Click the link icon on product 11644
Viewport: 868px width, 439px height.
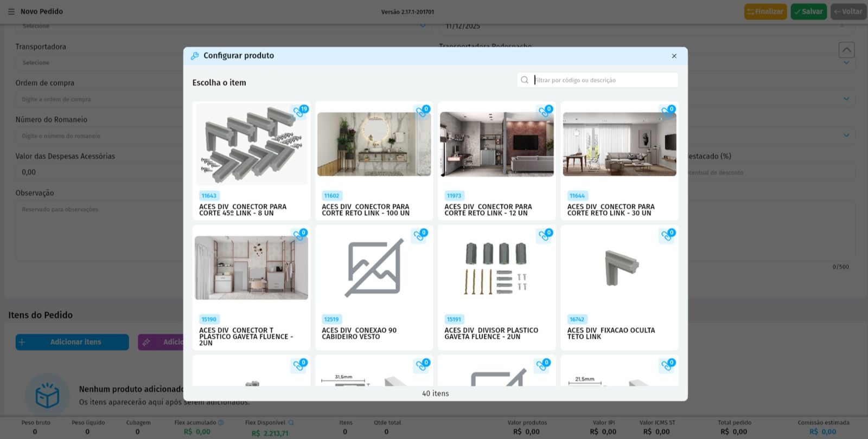pyautogui.click(x=667, y=112)
